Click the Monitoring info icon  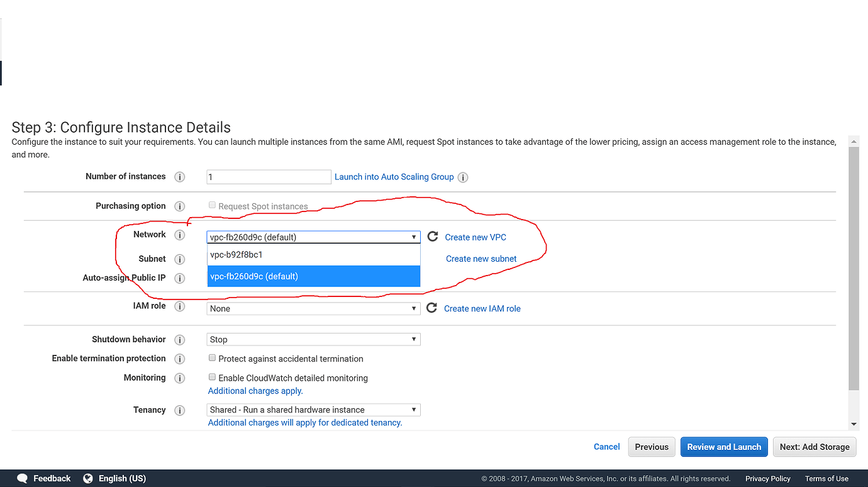click(x=179, y=378)
